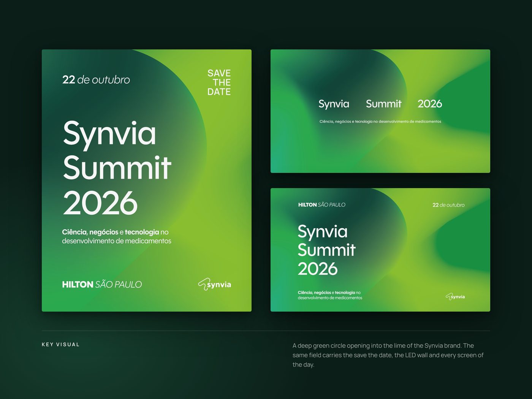
Task: Click the Synvia logo on the square poster
Action: (214, 284)
